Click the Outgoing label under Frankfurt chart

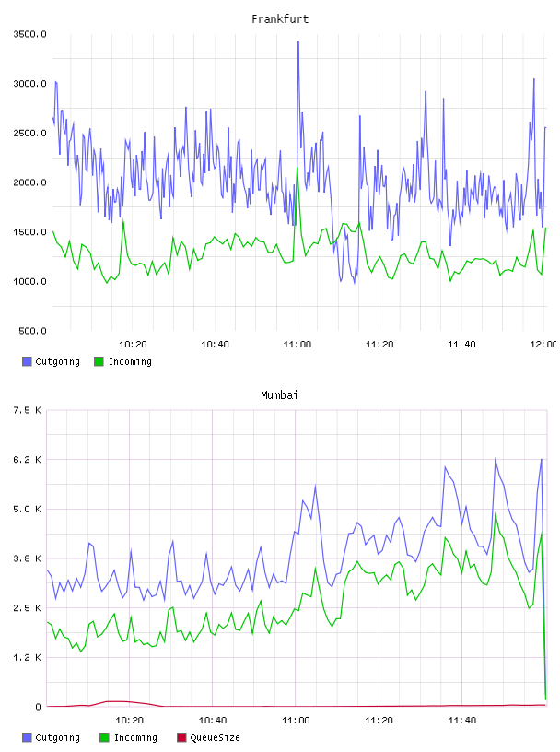57,361
